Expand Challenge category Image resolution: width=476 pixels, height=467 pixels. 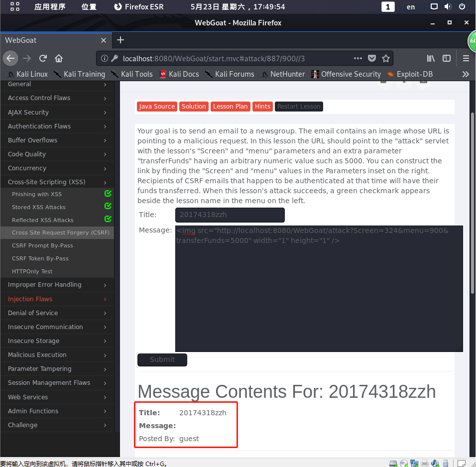(57, 425)
